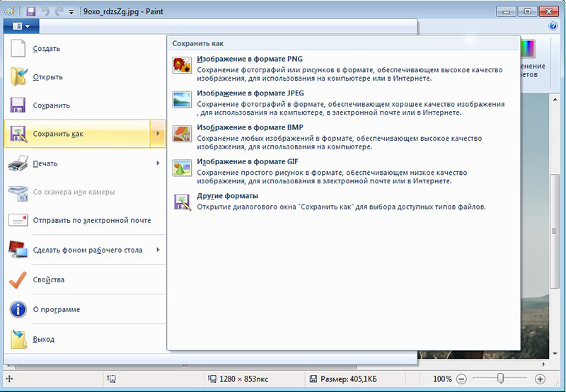566x392 pixels.
Task: Click the blank page icon beside Создать
Action: [x=18, y=48]
